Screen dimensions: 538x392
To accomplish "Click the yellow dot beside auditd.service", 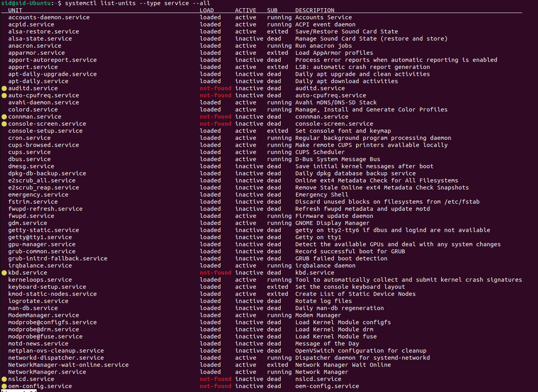I will 4,88.
